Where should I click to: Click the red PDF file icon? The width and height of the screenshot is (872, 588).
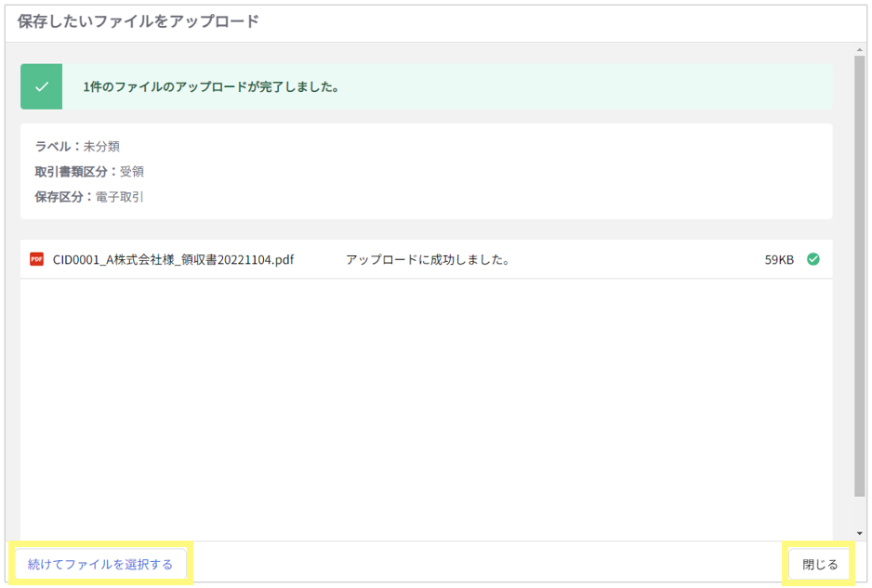tap(36, 259)
